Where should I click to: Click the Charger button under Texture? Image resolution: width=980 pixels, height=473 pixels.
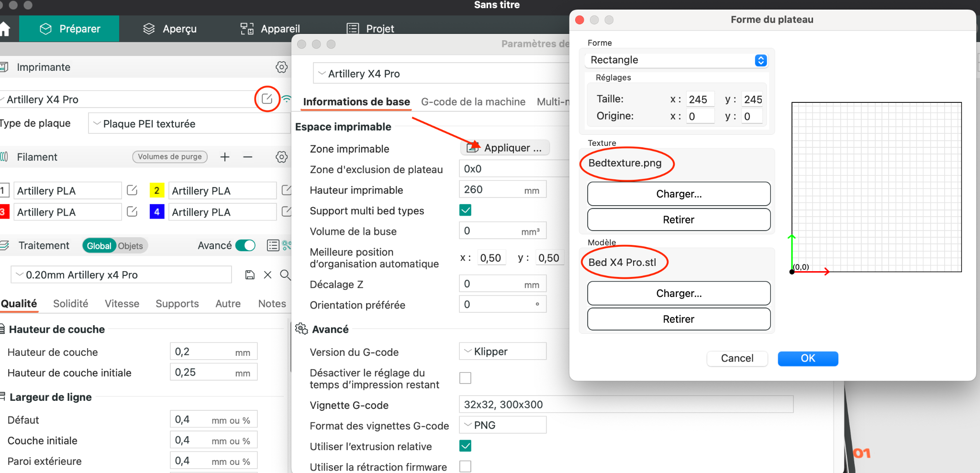tap(679, 194)
